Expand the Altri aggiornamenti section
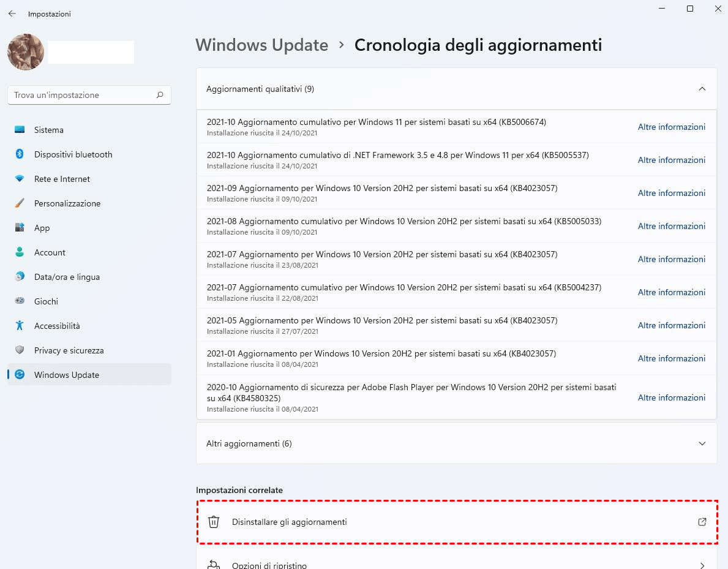Viewport: 728px width, 569px height. click(x=702, y=443)
